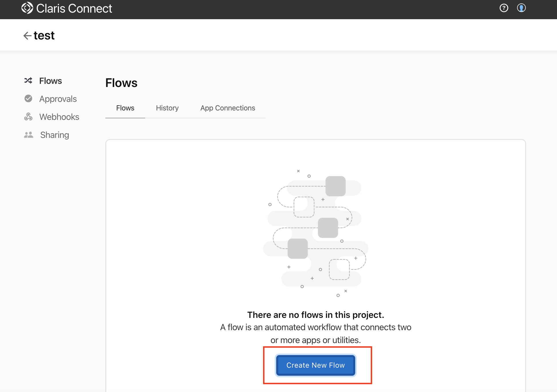Switch to the History tab

(167, 108)
